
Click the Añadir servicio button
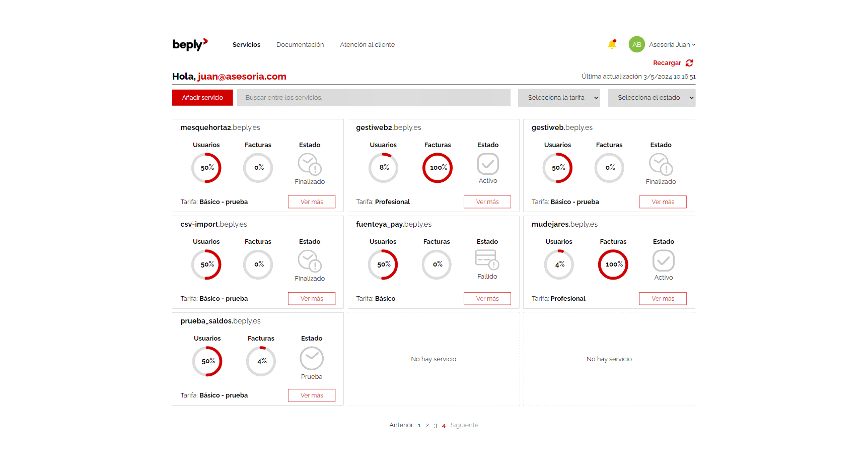pyautogui.click(x=202, y=98)
